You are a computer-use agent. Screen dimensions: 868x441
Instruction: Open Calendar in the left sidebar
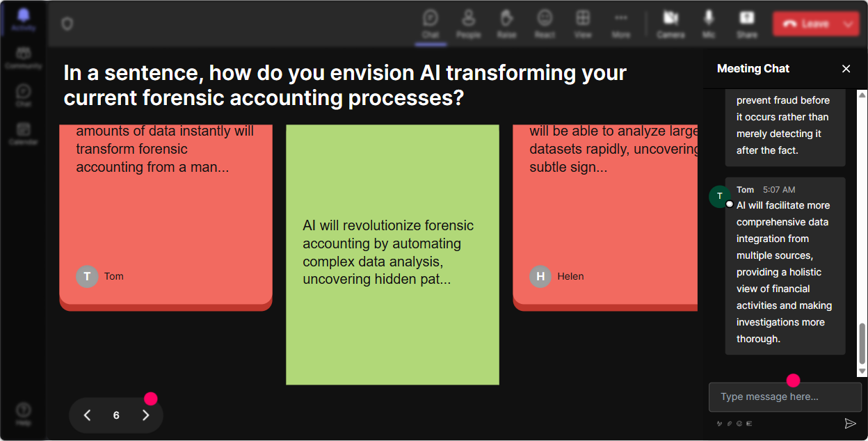pyautogui.click(x=24, y=133)
